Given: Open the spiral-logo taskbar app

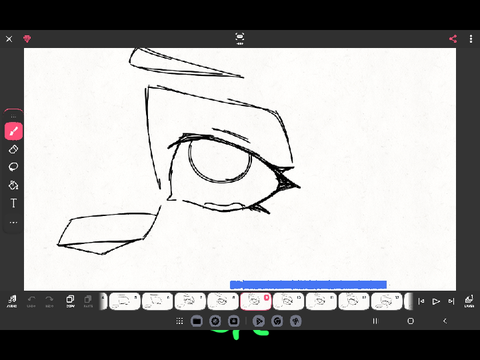Looking at the screenshot, I should coord(277,321).
